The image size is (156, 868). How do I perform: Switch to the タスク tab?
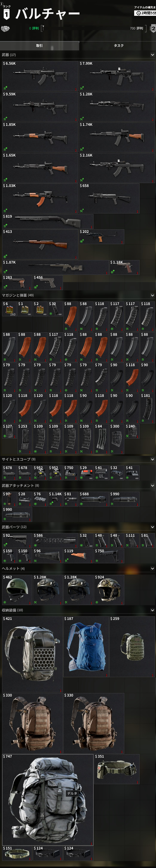tap(118, 46)
